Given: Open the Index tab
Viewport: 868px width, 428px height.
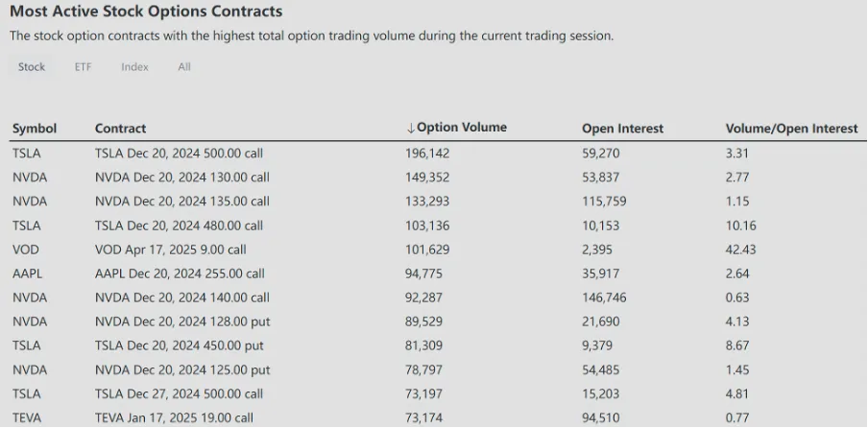Looking at the screenshot, I should click(x=134, y=67).
